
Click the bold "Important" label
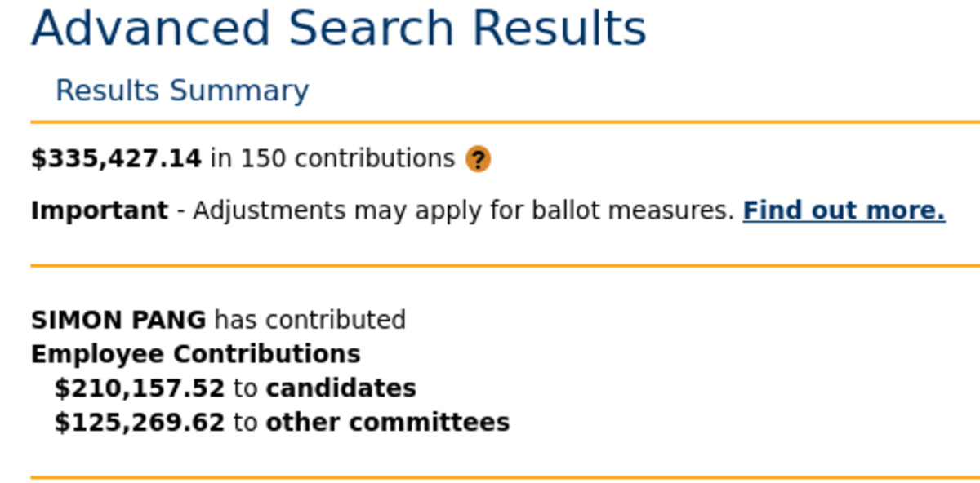tap(99, 211)
